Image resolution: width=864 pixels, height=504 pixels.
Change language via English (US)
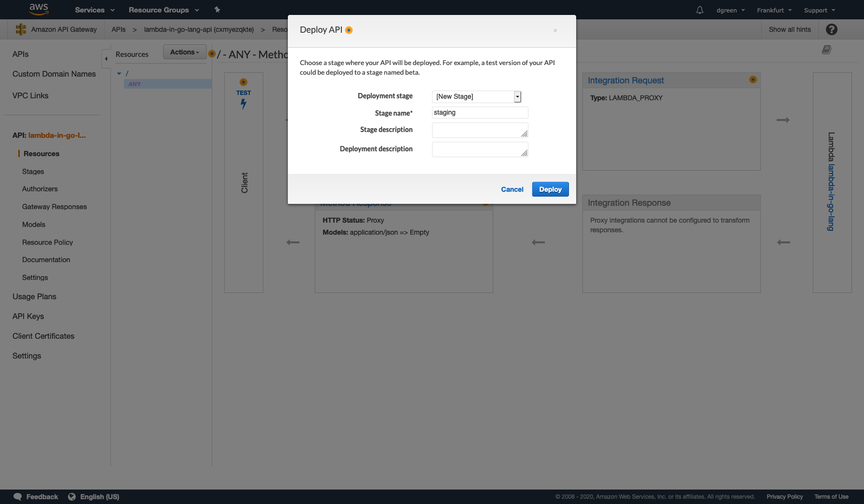coord(99,497)
